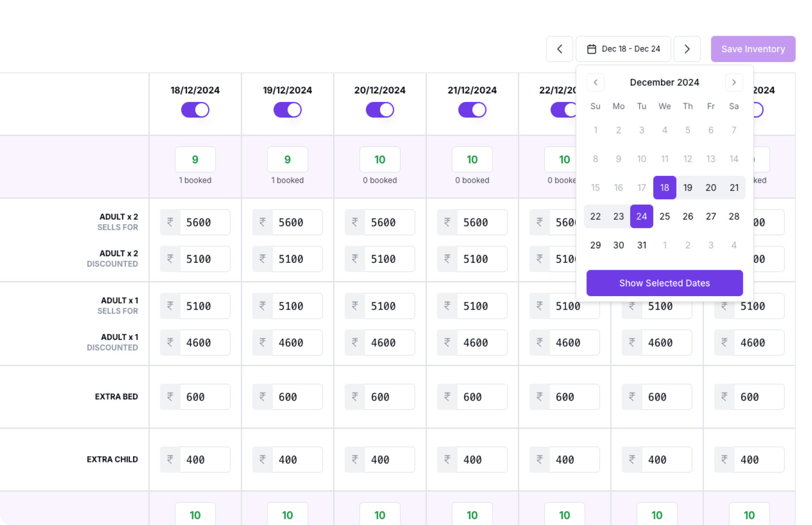Edit the Adult x 2 sells-for price on 18/12

click(204, 222)
